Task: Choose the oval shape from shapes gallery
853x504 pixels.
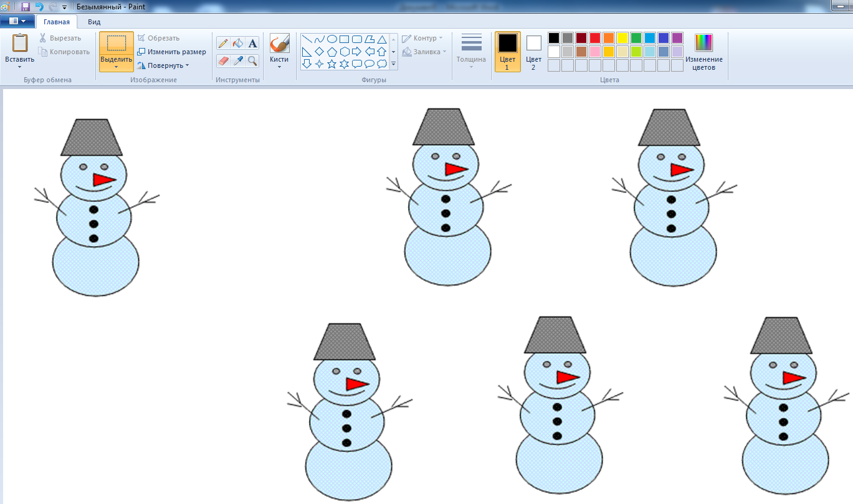Action: click(332, 39)
